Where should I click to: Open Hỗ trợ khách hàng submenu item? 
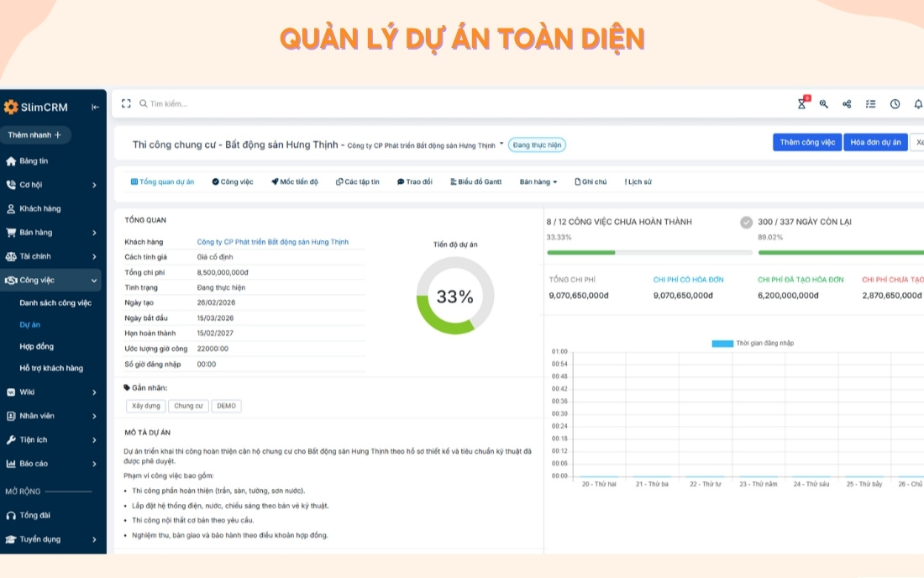coord(51,368)
